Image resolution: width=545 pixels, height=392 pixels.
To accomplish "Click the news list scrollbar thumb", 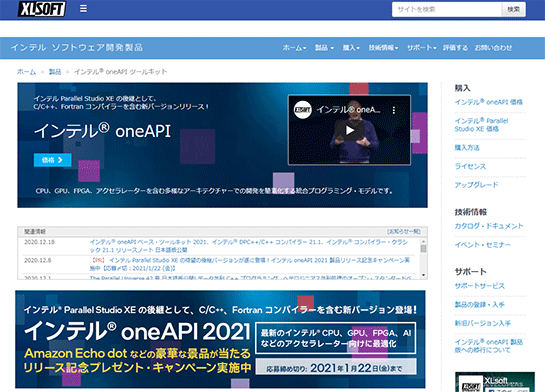I will (423, 248).
